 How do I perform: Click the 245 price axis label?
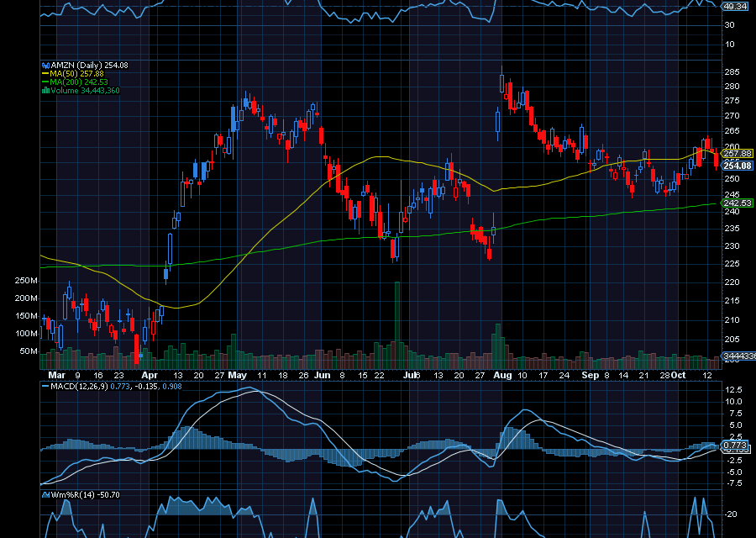click(x=732, y=194)
